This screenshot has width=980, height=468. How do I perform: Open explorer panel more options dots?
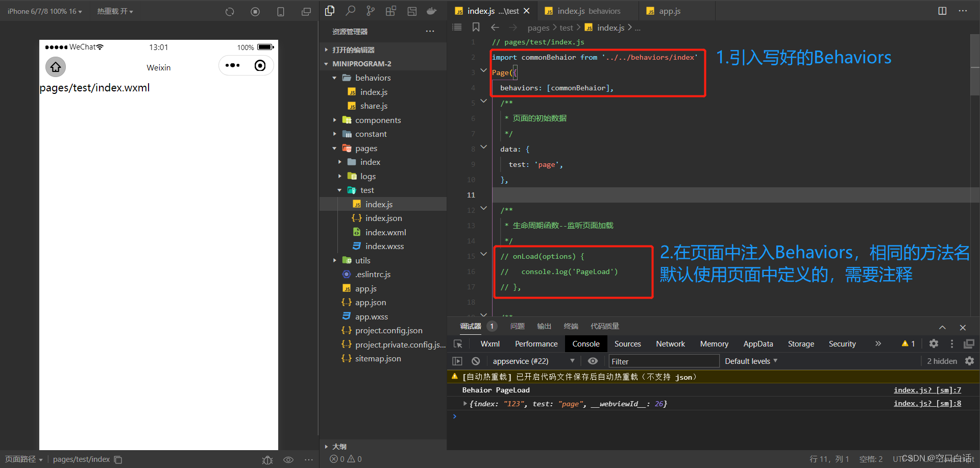pyautogui.click(x=430, y=32)
